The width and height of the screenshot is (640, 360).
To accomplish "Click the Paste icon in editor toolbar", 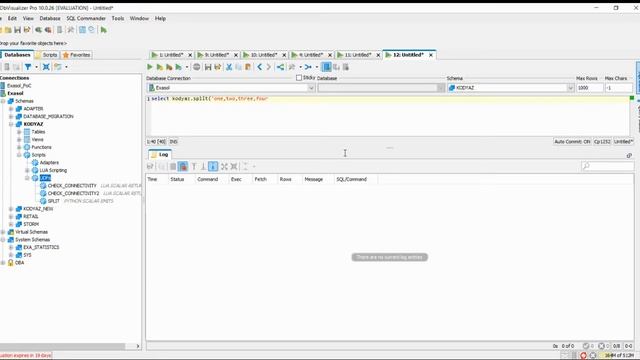I will (x=248, y=67).
